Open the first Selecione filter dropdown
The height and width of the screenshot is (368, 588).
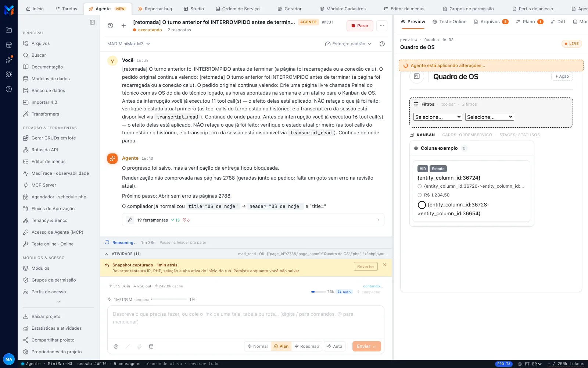pyautogui.click(x=438, y=117)
